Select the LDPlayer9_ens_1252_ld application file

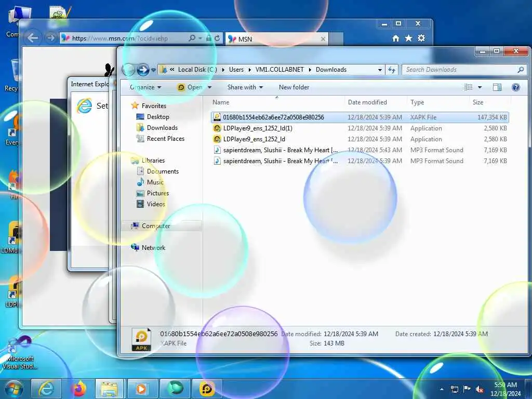point(360,139)
